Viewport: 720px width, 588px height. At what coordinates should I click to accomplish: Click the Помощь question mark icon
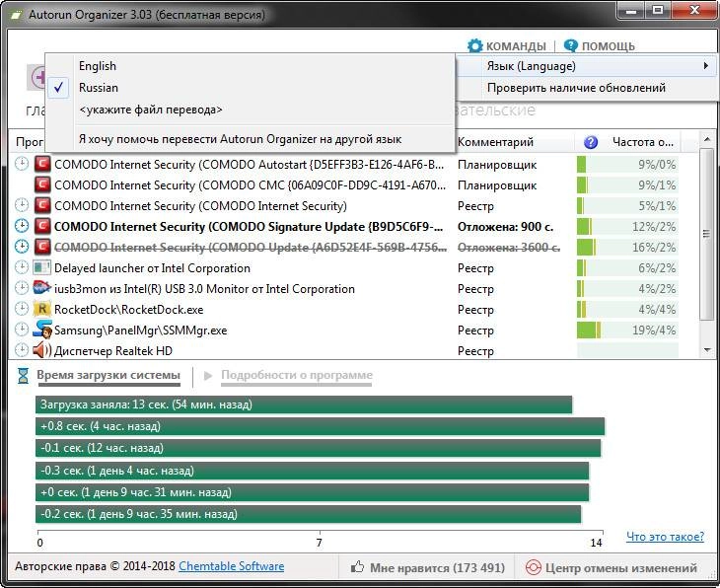click(570, 45)
